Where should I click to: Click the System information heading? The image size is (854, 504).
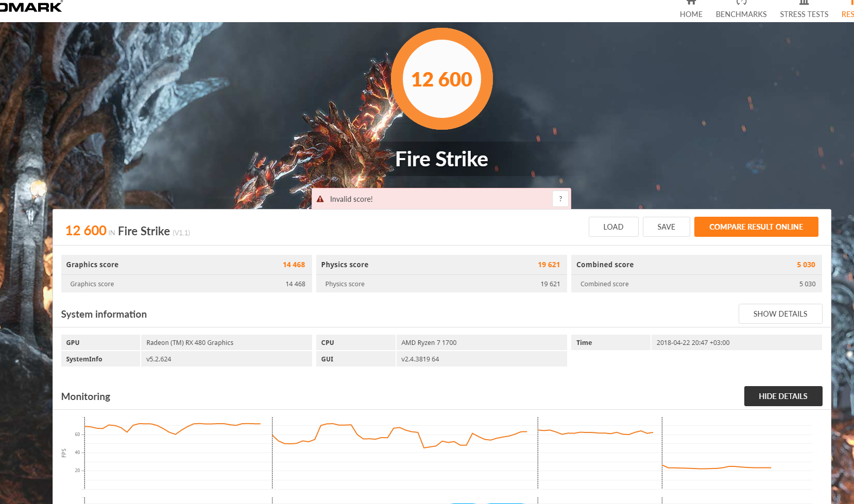104,314
